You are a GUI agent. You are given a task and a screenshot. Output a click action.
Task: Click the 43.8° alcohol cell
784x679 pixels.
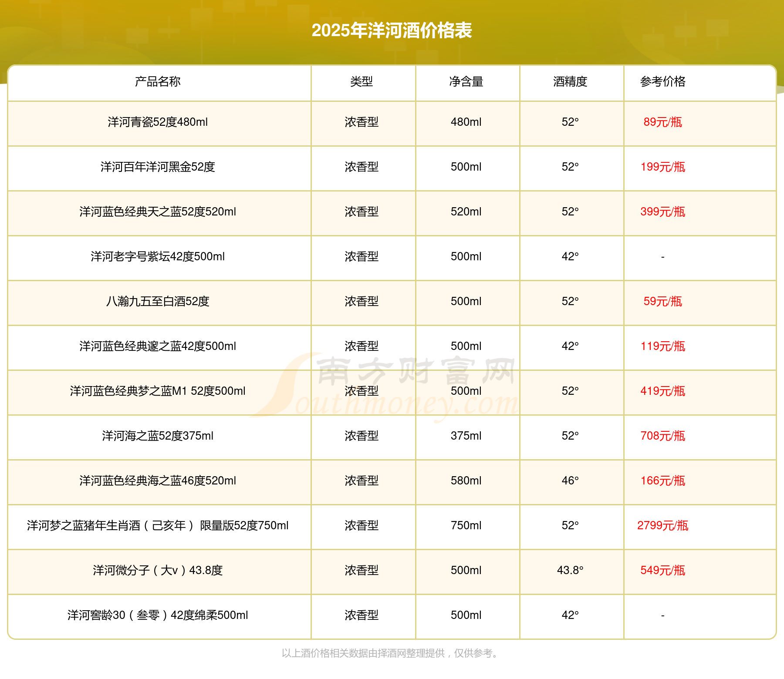(570, 570)
